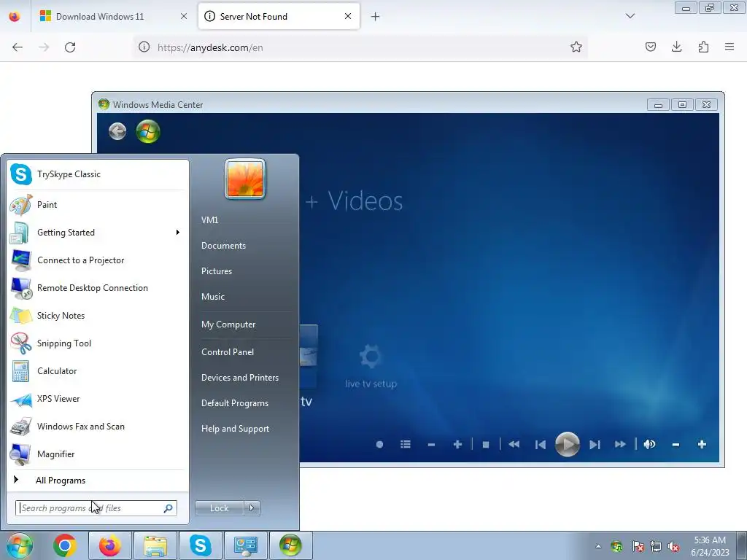Viewport: 747px width, 560px height.
Task: Open Magnifier from Start menu
Action: point(97,454)
